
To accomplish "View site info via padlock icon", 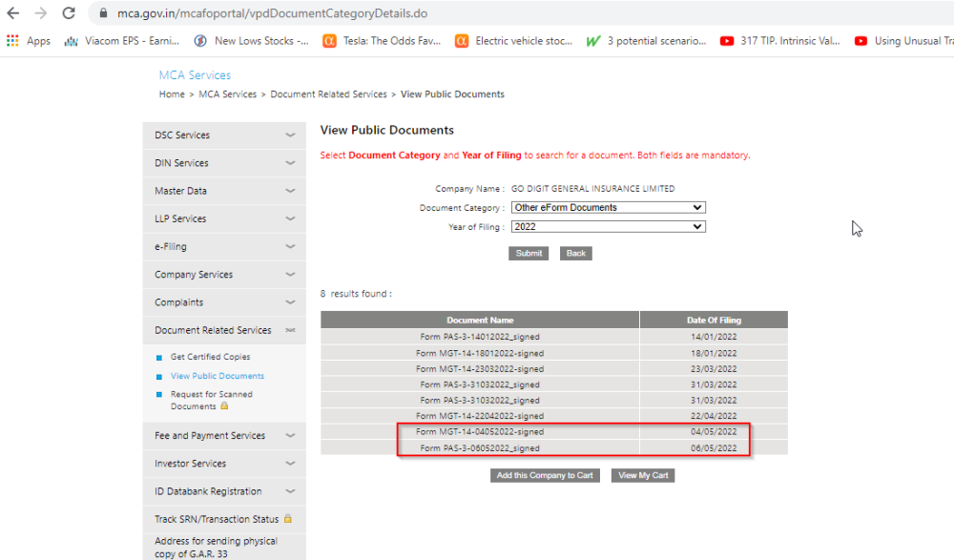I will [103, 12].
